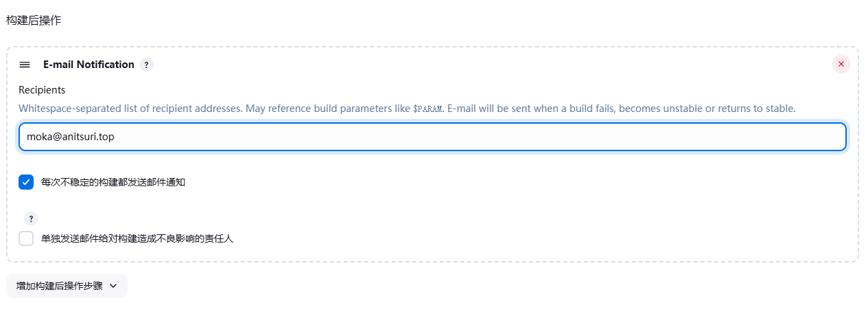This screenshot has height=314, width=868.
Task: Click the chevron on 增加构建后操作步骤
Action: pyautogui.click(x=113, y=286)
